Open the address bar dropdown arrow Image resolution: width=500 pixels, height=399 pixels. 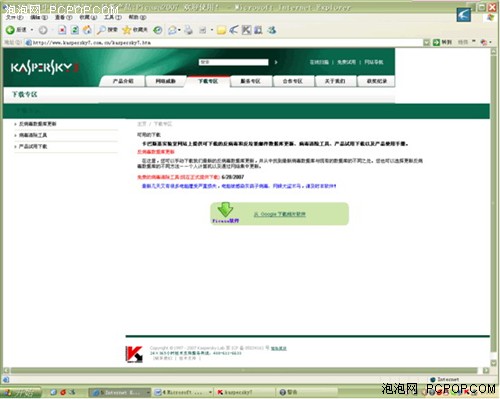(x=426, y=42)
